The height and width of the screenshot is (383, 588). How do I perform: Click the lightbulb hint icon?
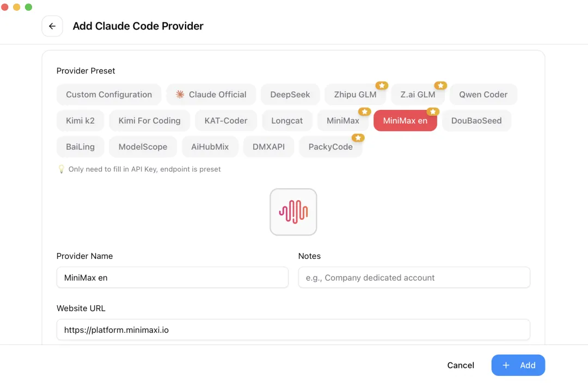(x=61, y=169)
